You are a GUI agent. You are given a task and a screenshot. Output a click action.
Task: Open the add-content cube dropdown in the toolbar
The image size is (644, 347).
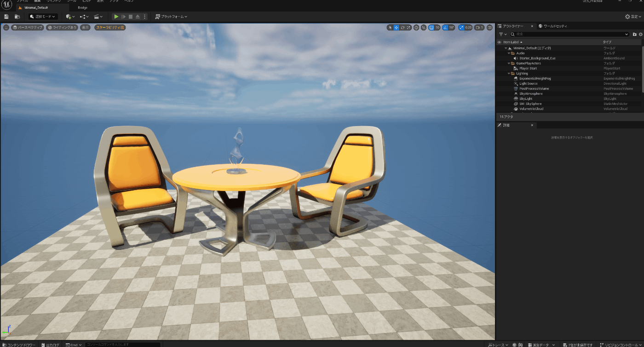coord(70,17)
